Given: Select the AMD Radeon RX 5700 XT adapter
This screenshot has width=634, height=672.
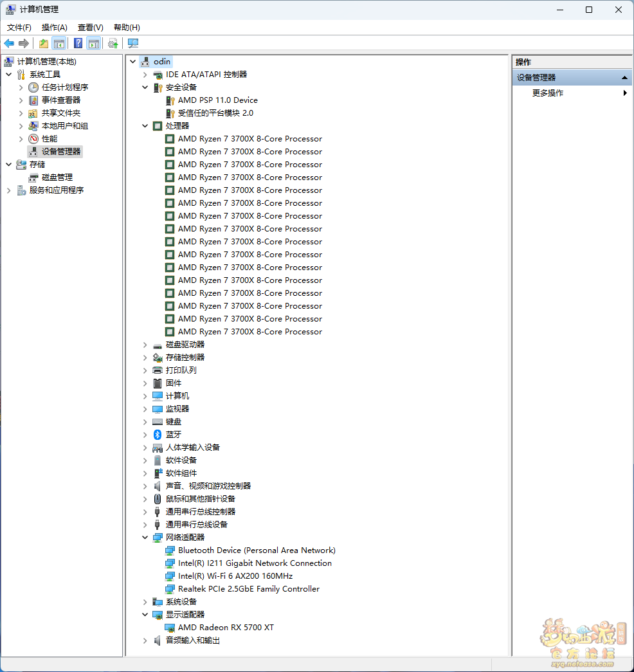Looking at the screenshot, I should pos(226,628).
